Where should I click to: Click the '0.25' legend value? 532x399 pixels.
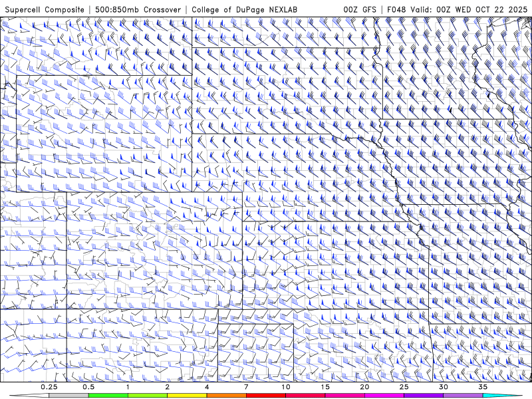[49, 387]
